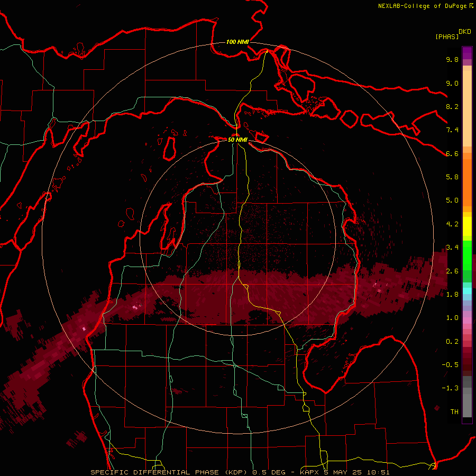Click the 5.8 value on the color scale
This screenshot has width=476, height=476.
452,177
